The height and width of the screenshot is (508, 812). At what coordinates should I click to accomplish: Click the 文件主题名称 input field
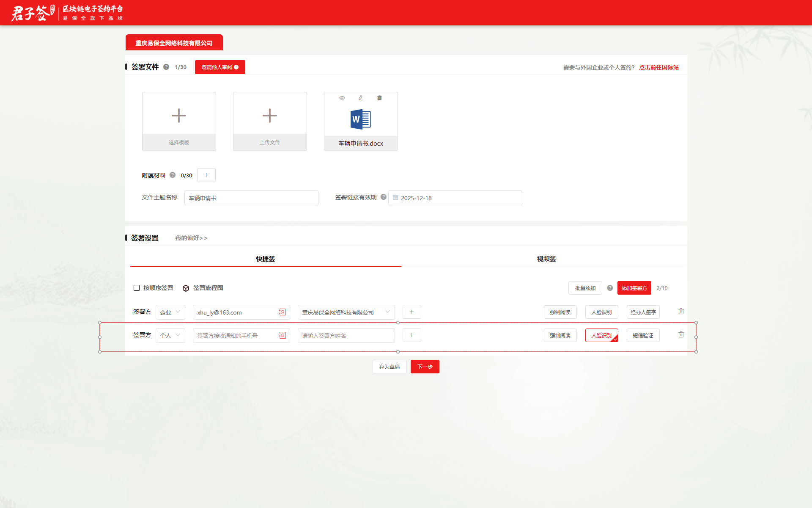coord(251,198)
